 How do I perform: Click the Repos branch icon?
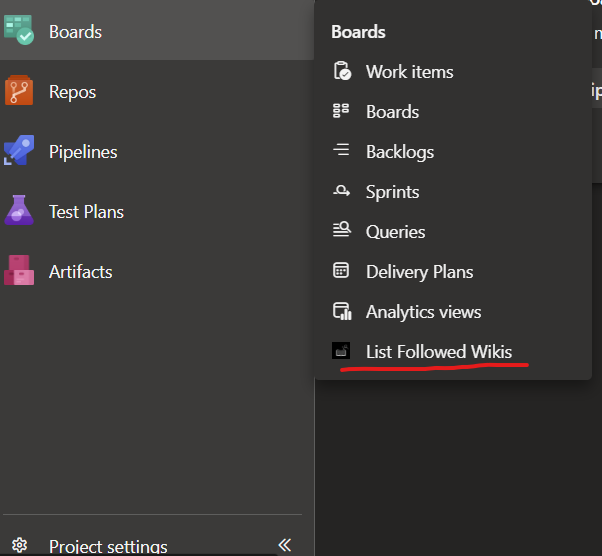(19, 91)
